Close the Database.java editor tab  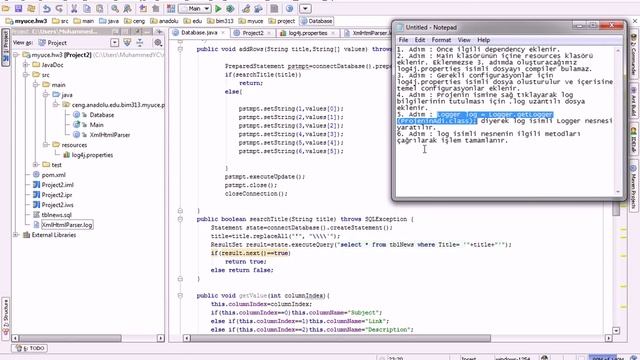tap(223, 33)
